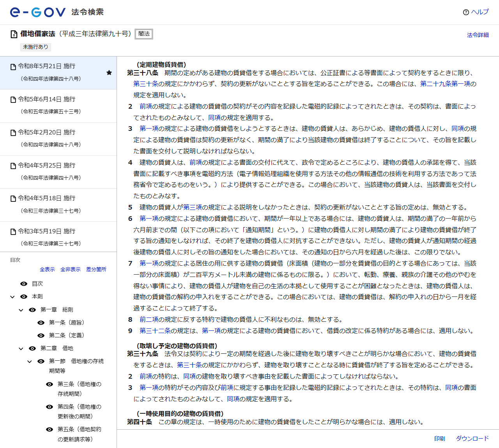Click 全非表示 in the table of contents
The height and width of the screenshot is (448, 499).
coord(71,270)
